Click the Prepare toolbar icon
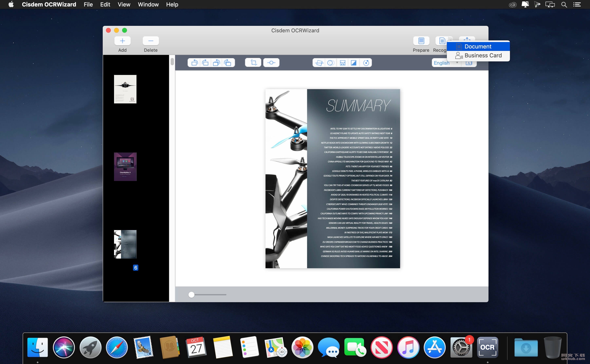 point(421,41)
